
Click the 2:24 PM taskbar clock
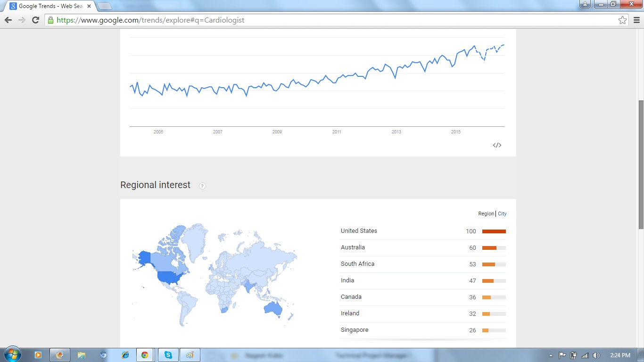tap(620, 355)
